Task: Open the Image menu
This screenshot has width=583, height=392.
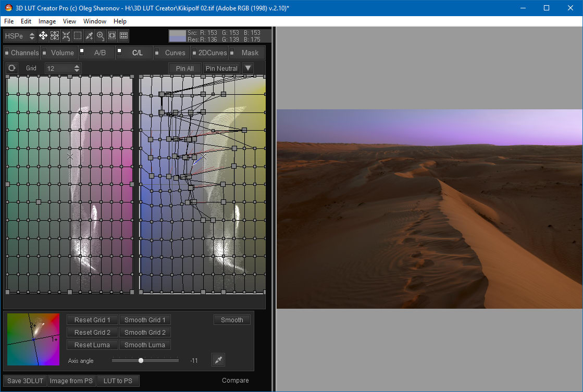Action: coord(47,21)
